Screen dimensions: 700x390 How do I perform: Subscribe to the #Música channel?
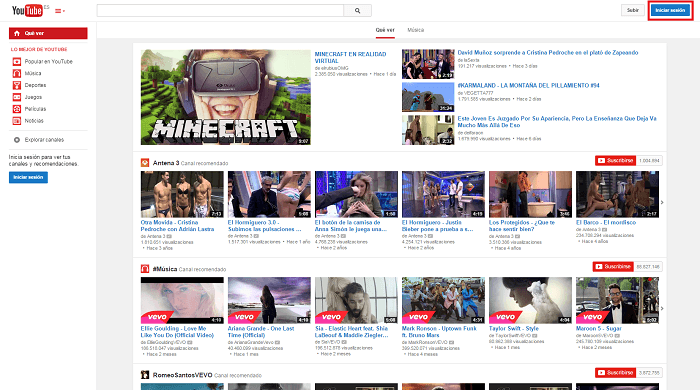click(613, 266)
